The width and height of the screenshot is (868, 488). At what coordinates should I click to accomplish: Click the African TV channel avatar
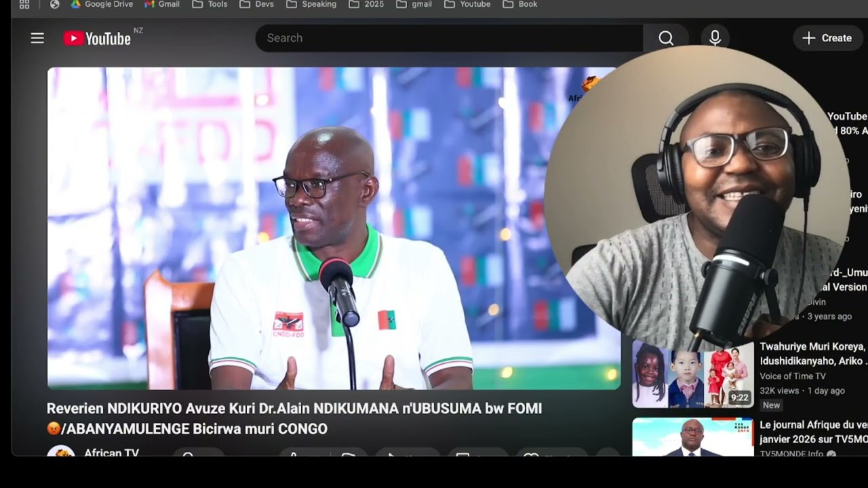click(x=61, y=451)
